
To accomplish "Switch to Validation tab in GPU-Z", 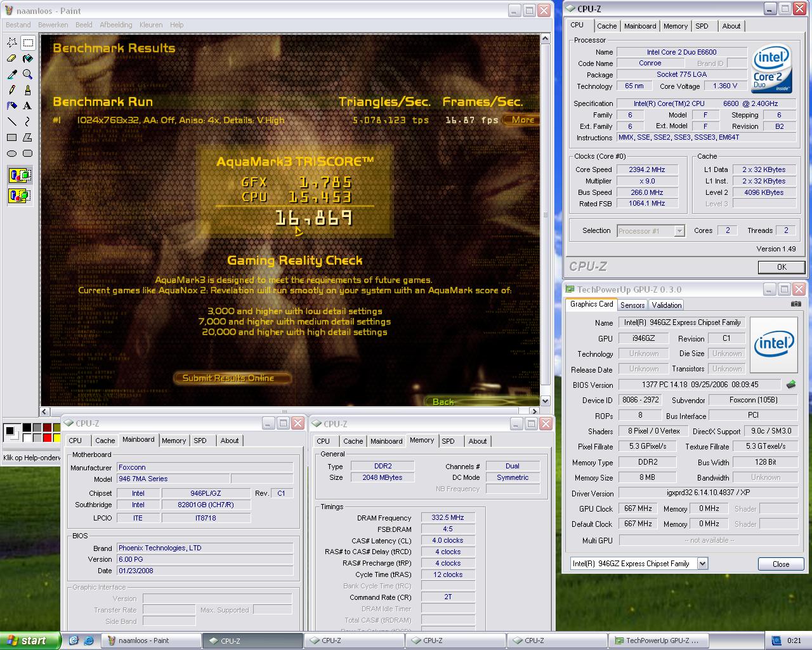I will [x=667, y=305].
